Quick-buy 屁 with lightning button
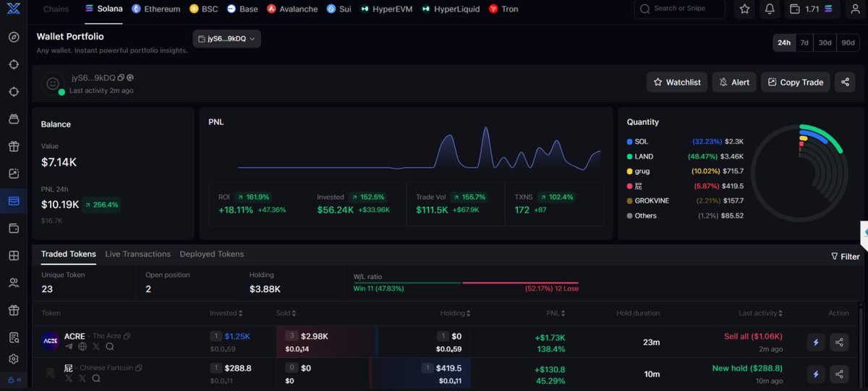 (x=816, y=374)
